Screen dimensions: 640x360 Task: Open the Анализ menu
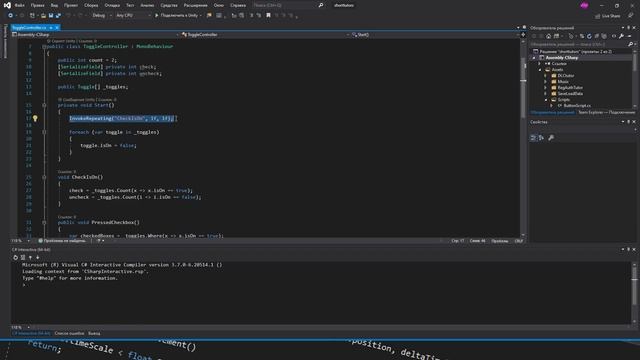[147, 5]
